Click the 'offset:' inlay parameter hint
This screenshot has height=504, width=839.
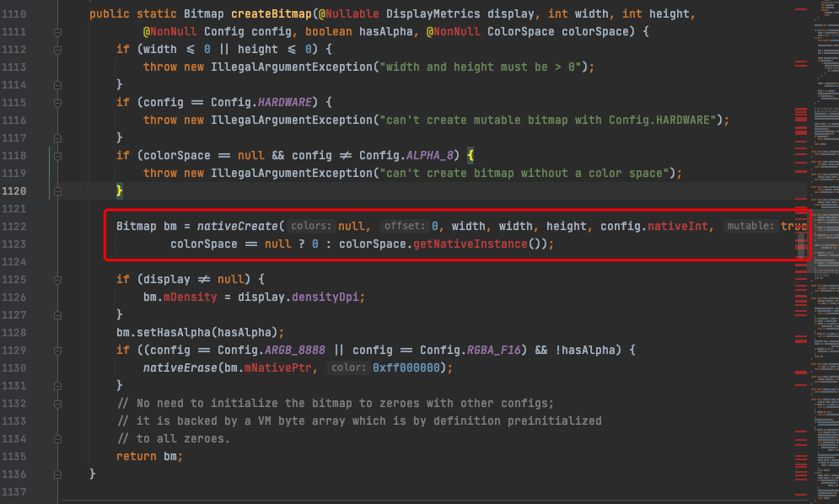405,227
